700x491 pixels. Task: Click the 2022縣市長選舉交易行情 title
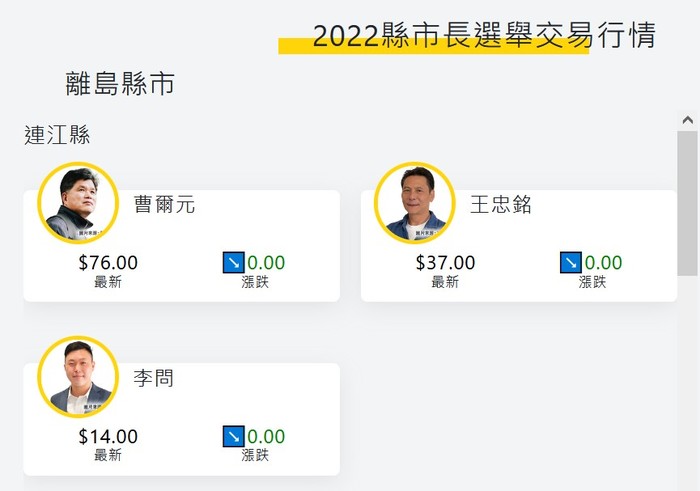click(x=484, y=35)
